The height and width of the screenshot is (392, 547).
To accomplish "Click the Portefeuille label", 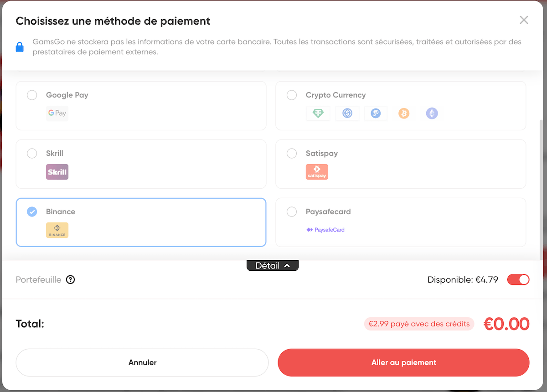I will tap(39, 279).
